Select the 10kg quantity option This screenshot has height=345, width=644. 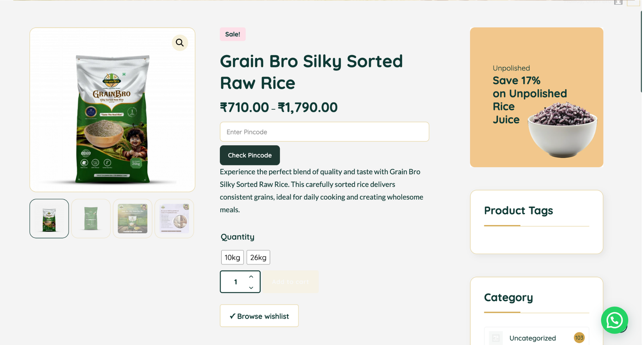[232, 257]
